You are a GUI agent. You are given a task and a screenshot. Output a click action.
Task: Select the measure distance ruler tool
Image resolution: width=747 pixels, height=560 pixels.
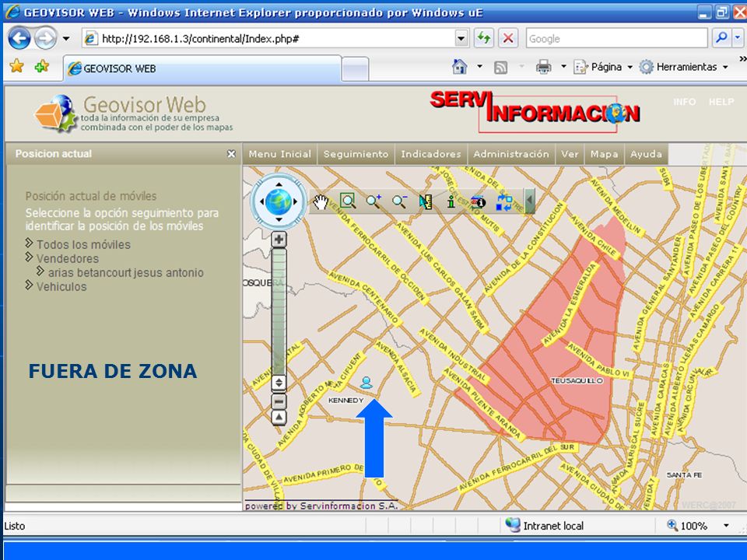pos(425,202)
